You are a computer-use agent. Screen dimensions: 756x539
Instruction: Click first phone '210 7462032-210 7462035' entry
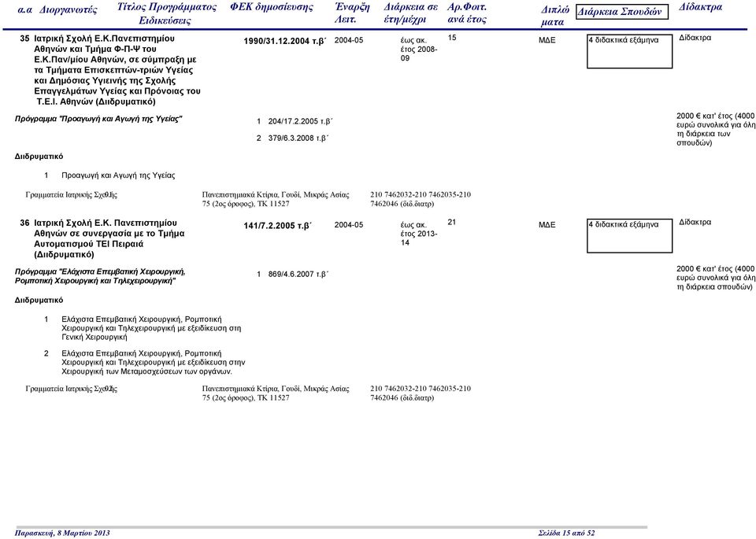[421, 199]
